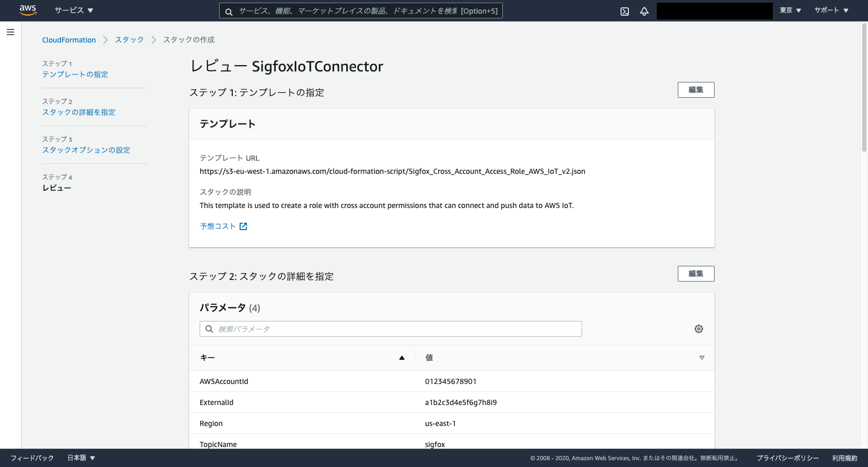Screen dimensions: 868x467
Task: Select the TopicName key cell
Action: [x=218, y=444]
